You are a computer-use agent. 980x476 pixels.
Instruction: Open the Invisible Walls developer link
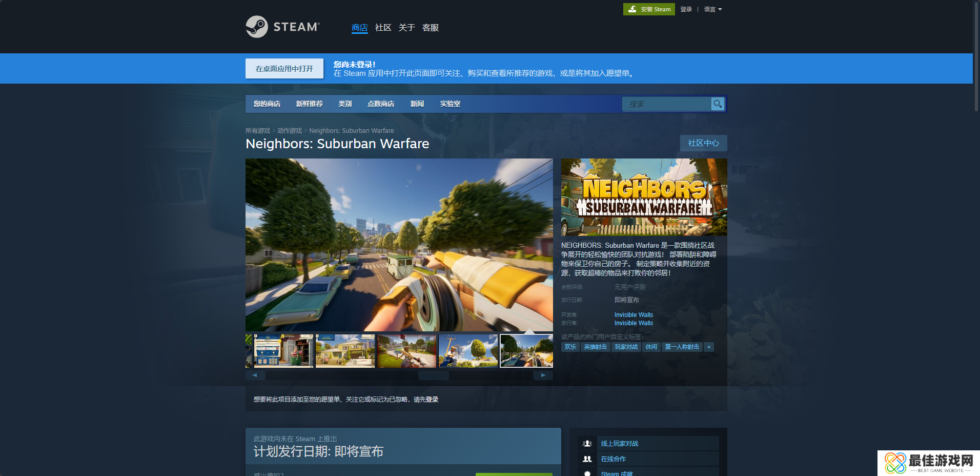pyautogui.click(x=634, y=315)
